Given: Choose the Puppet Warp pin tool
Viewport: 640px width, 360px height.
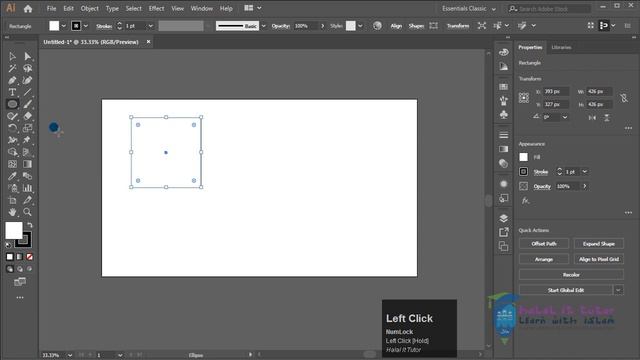Looking at the screenshot, I should pos(27,140).
